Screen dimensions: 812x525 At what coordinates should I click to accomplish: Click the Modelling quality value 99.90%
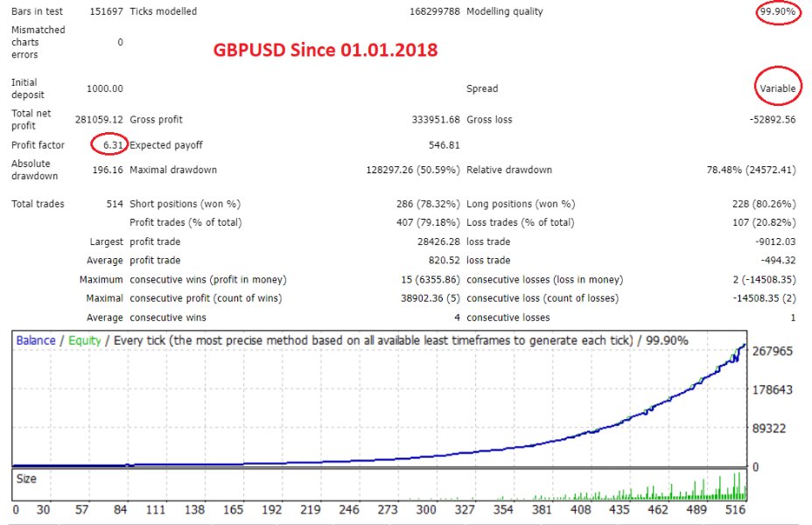[x=777, y=11]
